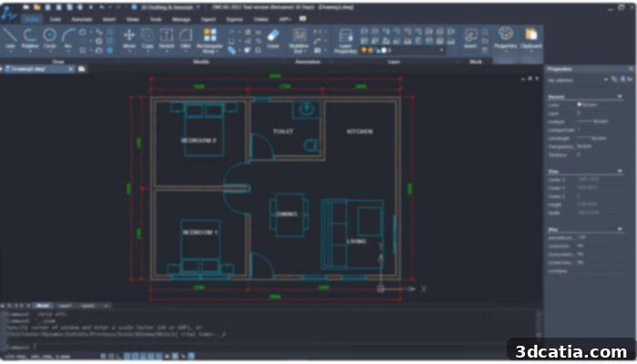Open the Manage ribbon tab

coord(181,19)
